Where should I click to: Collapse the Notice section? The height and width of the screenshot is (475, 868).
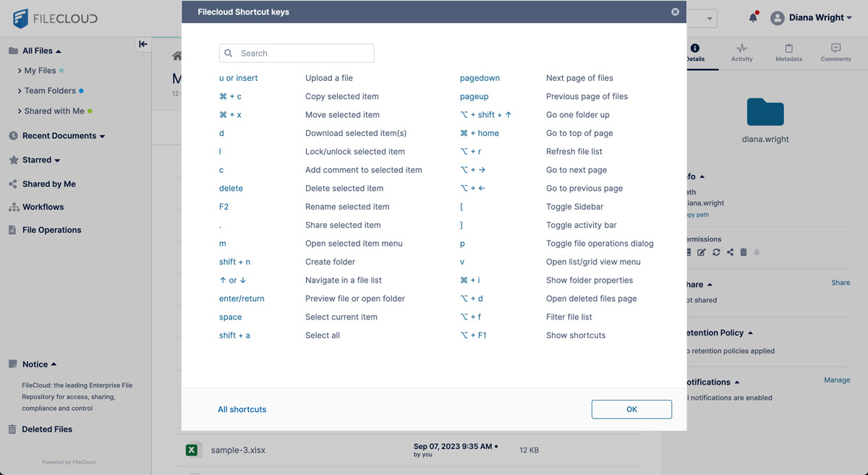tap(54, 364)
